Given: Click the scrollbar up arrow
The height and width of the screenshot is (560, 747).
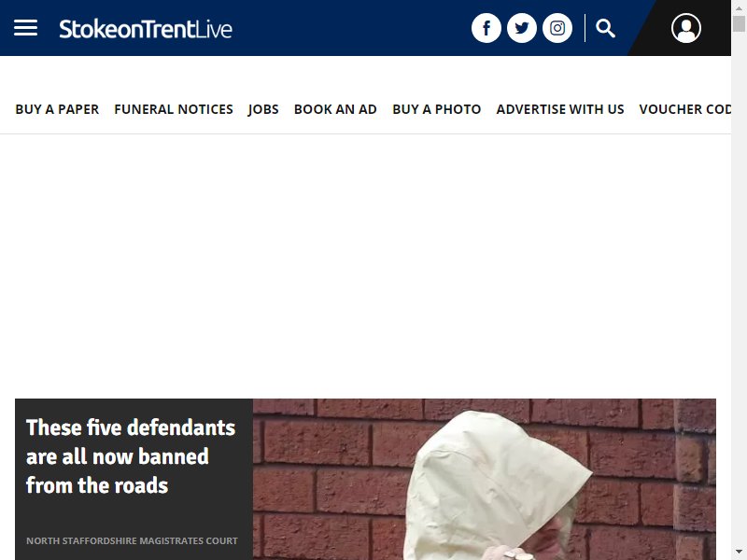Looking at the screenshot, I should click(739, 7).
